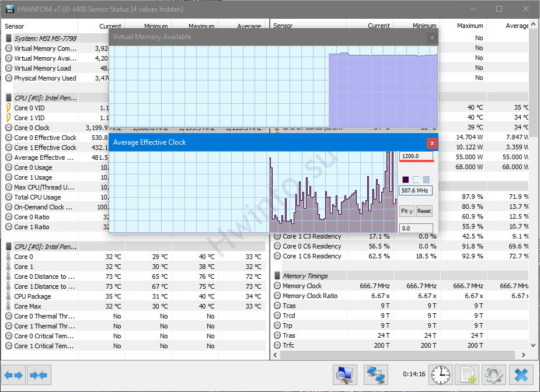Click the network remote monitors icon
Viewport: 540px width, 392px height.
376,374
